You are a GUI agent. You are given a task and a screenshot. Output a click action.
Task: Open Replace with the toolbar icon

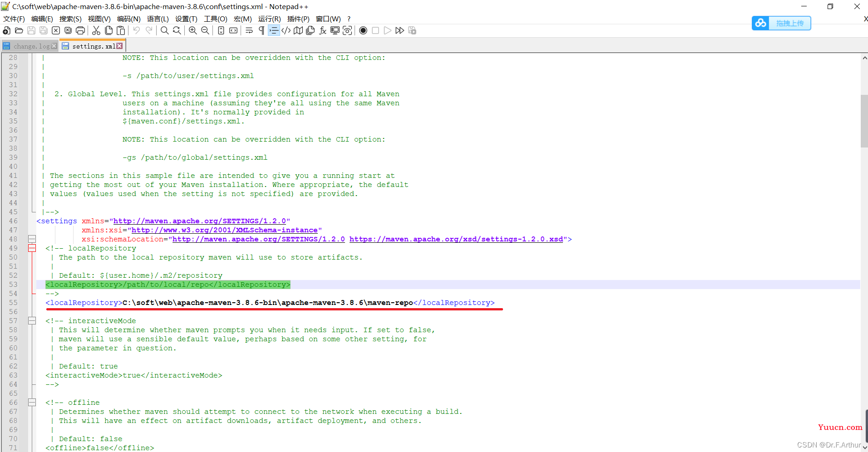coord(177,30)
